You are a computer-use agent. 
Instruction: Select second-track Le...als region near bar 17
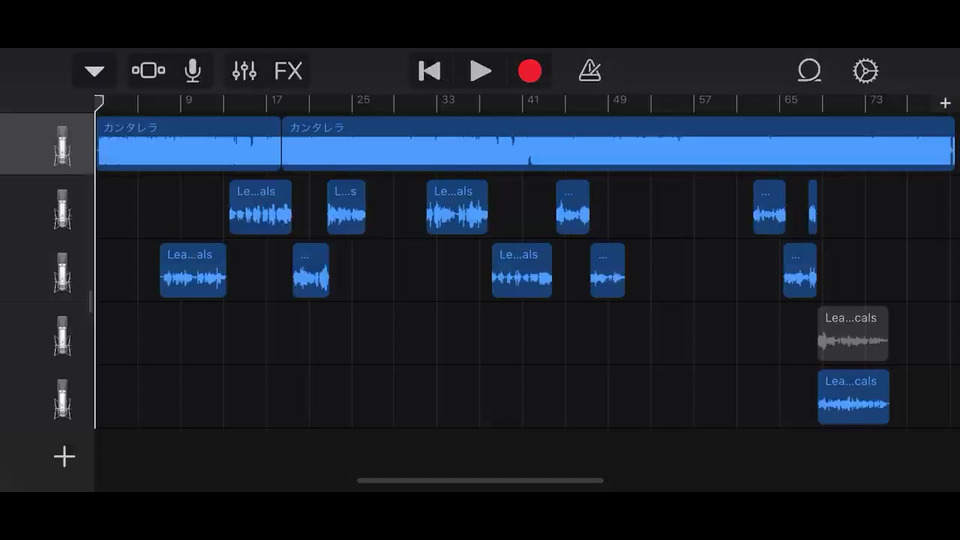tap(260, 207)
